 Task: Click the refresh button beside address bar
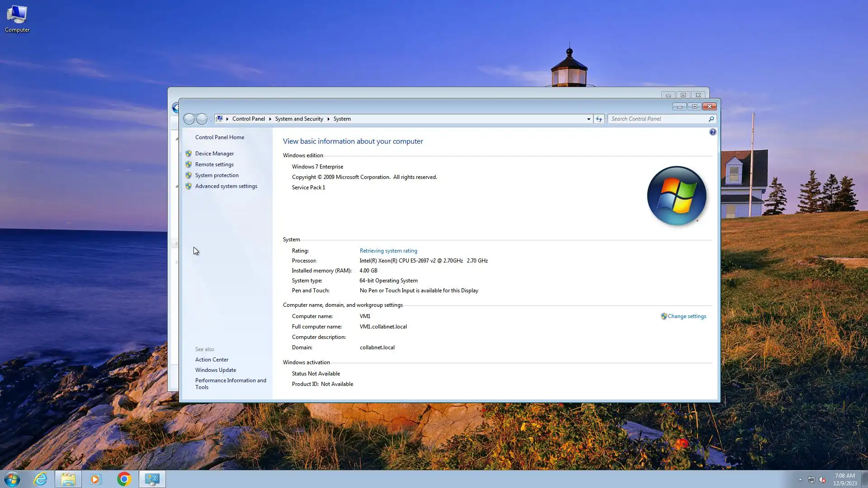[599, 119]
